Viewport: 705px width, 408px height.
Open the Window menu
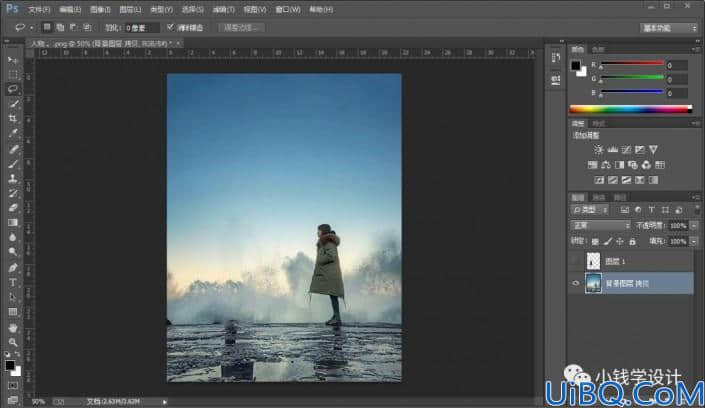pyautogui.click(x=288, y=9)
